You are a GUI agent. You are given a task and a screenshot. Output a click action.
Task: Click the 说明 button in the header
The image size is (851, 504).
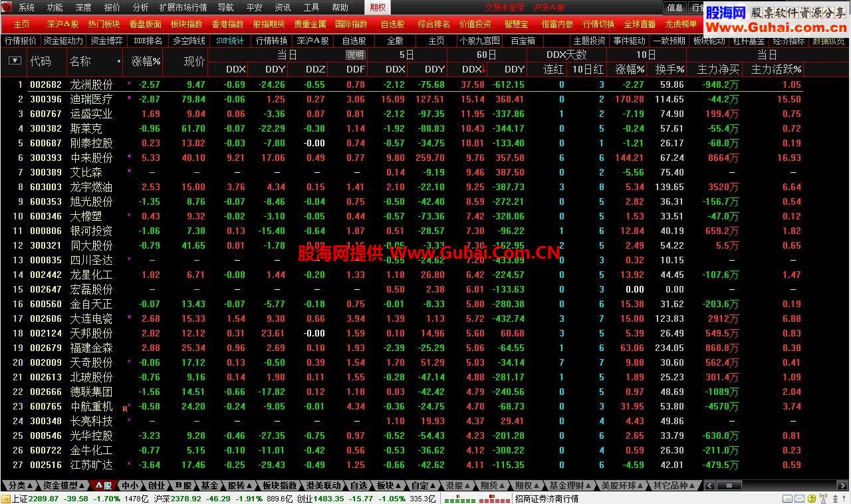(x=356, y=55)
